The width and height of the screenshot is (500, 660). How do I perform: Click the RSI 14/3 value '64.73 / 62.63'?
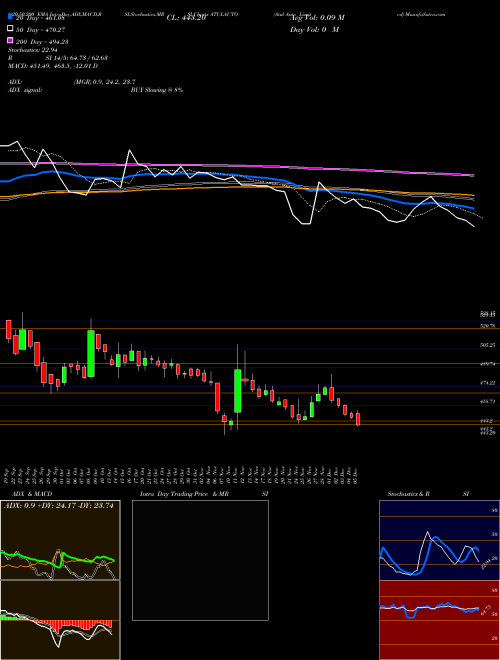point(88,57)
